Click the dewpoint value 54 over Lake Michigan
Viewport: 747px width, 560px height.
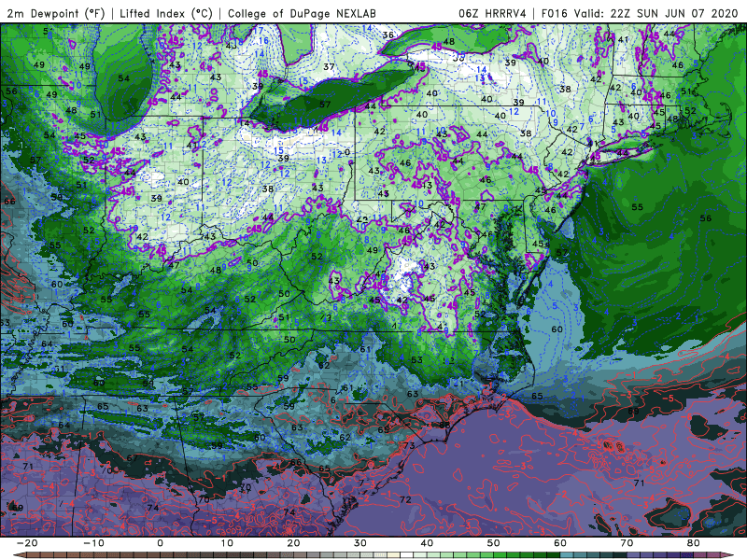coord(124,78)
